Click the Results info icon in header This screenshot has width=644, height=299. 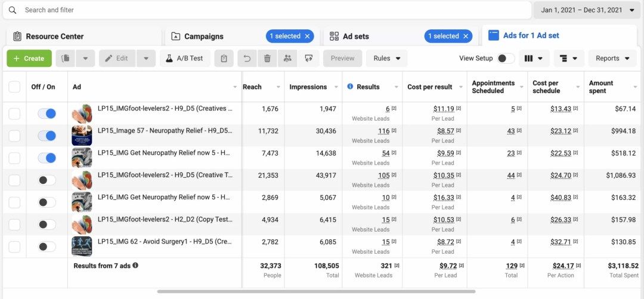coord(351,87)
